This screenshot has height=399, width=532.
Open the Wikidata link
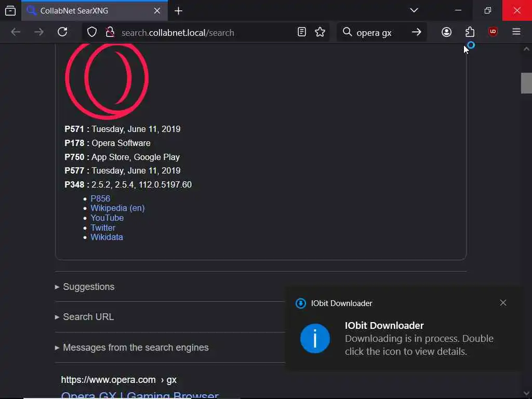point(107,237)
